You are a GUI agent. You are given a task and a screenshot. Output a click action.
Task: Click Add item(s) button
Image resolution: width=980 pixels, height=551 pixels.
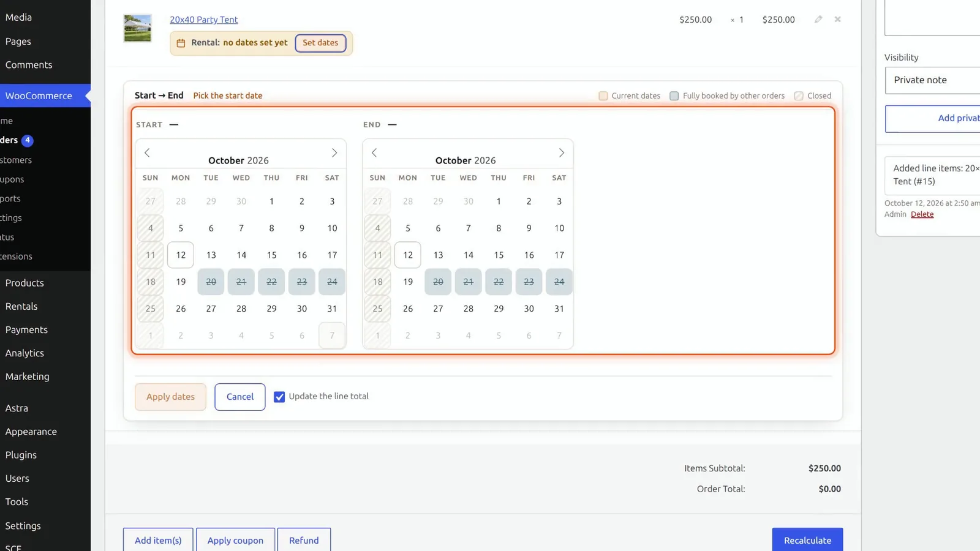click(x=158, y=540)
